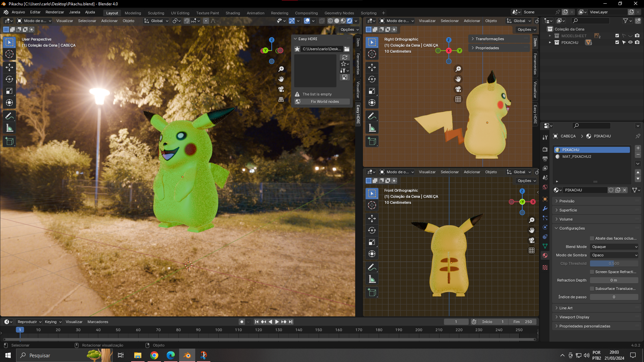Viewport: 644px width, 362px height.
Task: Expand the Superfície panel
Action: click(x=568, y=210)
